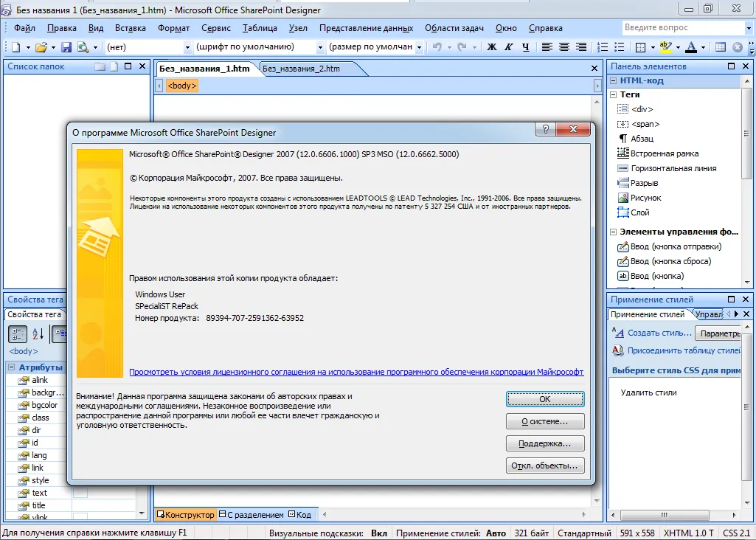The width and height of the screenshot is (756, 540).
Task: Insert a Рисунок element from the toolbox
Action: (645, 198)
